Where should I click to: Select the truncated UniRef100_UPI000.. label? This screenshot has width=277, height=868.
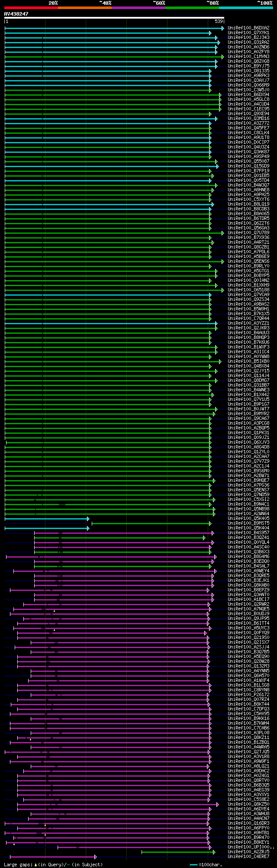251,847
